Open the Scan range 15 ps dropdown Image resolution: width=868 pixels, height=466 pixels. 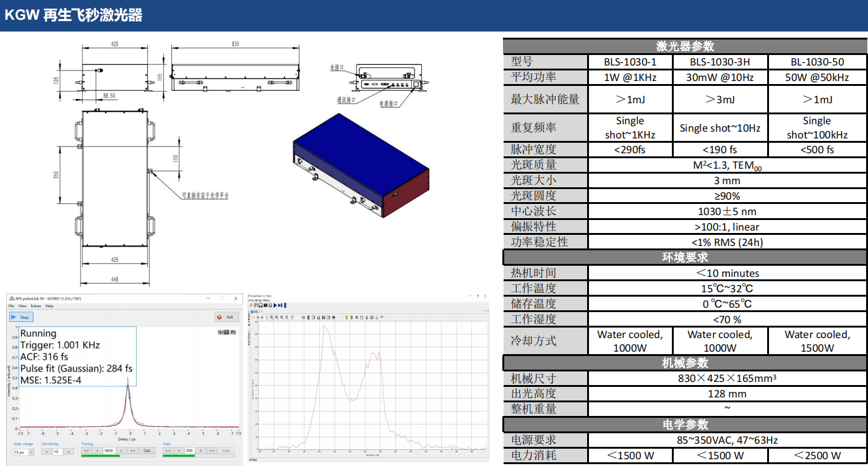pyautogui.click(x=23, y=452)
